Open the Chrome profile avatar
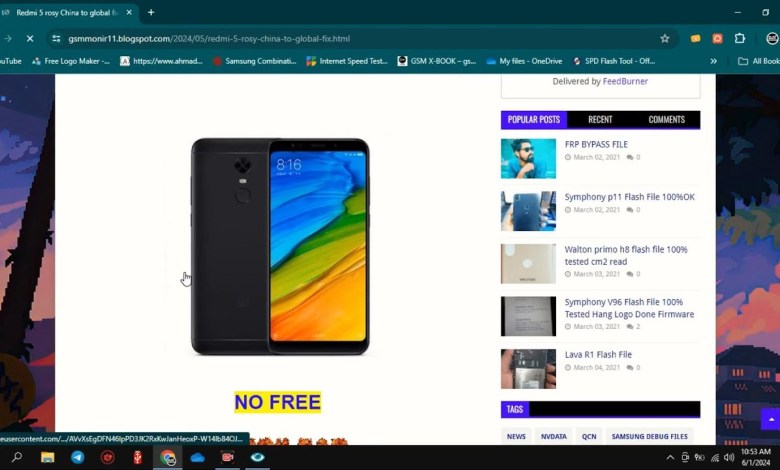Image resolution: width=780 pixels, height=470 pixels. 772,38
